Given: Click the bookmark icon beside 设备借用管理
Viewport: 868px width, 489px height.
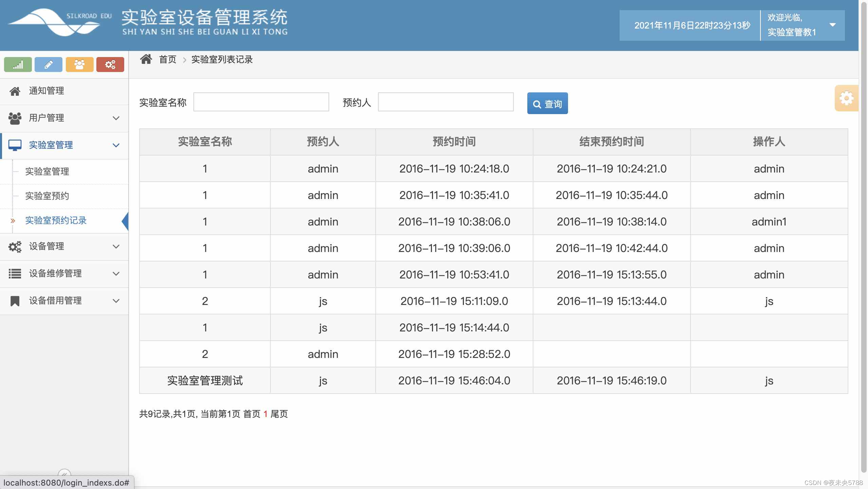Looking at the screenshot, I should click(15, 301).
